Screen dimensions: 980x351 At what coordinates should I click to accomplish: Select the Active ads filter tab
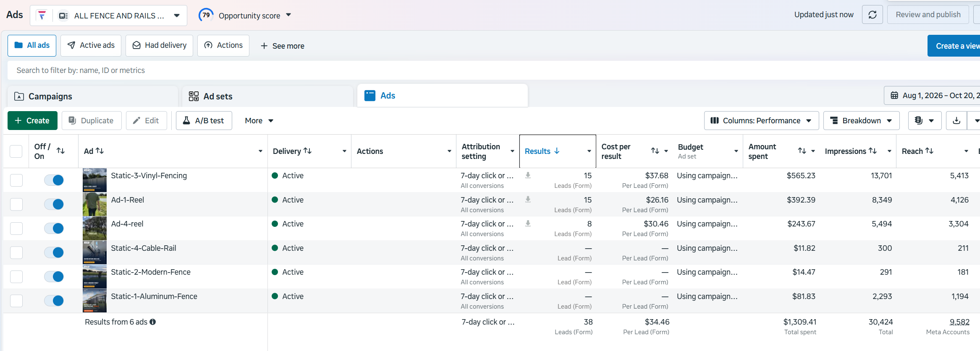pyautogui.click(x=91, y=45)
